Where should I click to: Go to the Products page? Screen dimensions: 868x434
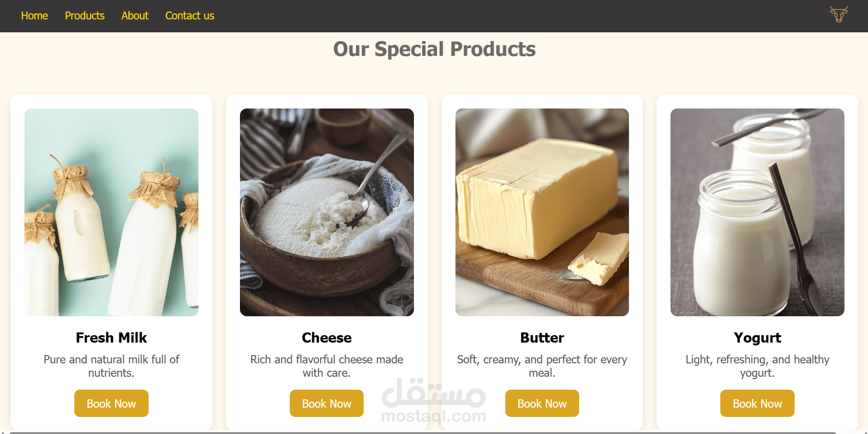tap(85, 16)
